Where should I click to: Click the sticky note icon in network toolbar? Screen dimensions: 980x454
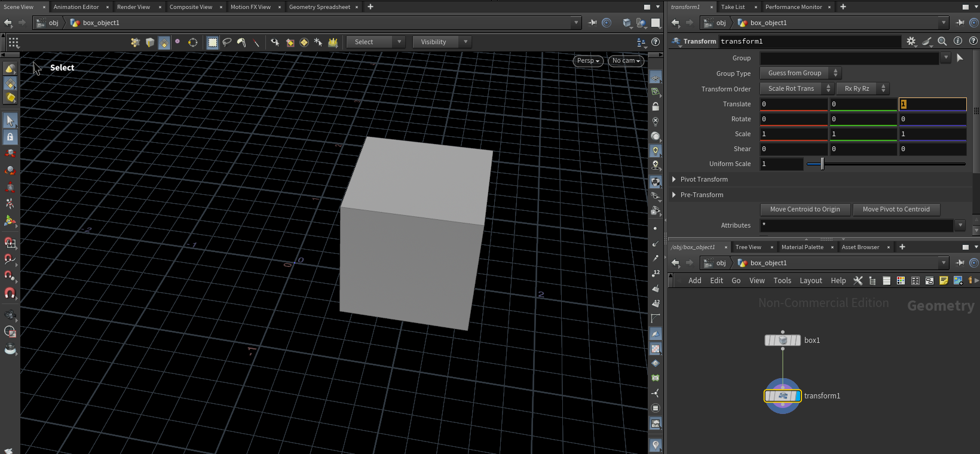coord(944,280)
